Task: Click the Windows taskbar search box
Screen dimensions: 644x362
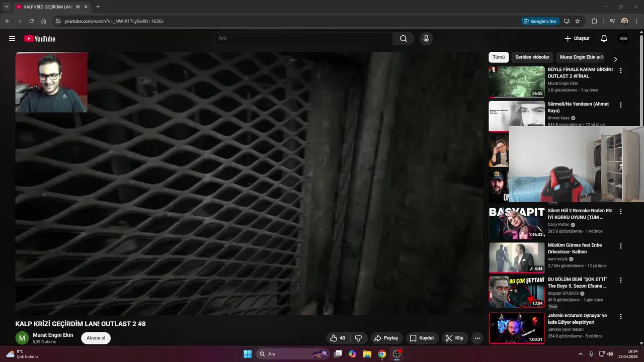Action: point(293,354)
